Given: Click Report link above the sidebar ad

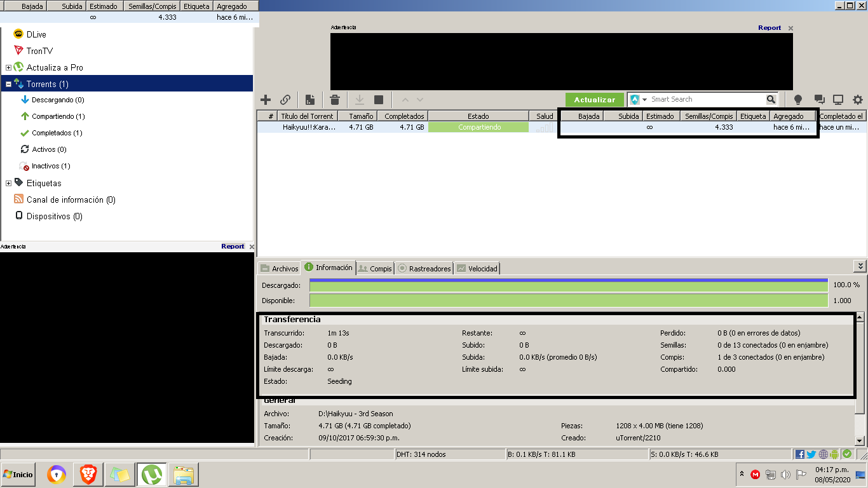Looking at the screenshot, I should coord(233,247).
